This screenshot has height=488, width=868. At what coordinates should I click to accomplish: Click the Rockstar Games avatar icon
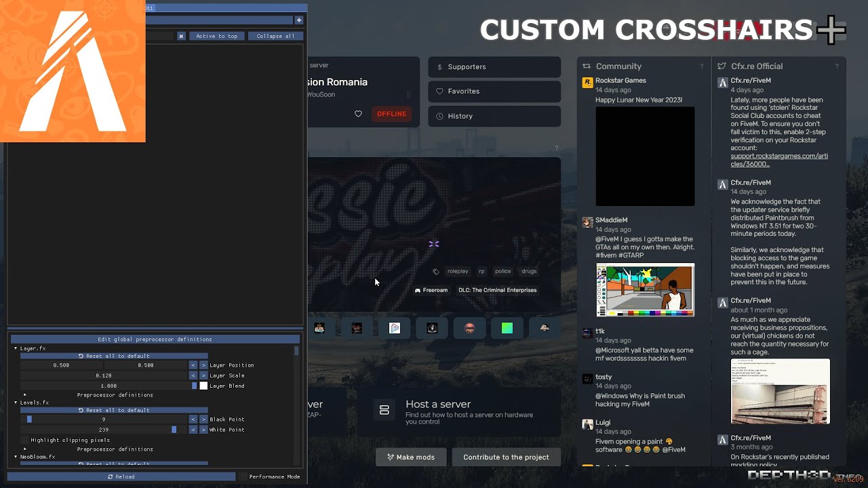point(587,83)
